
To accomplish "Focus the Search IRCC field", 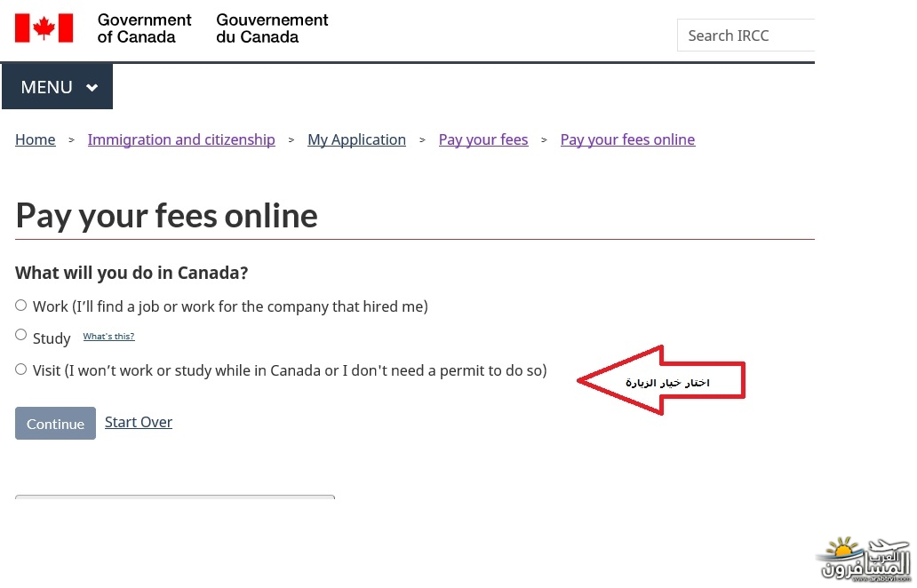I will tap(746, 35).
